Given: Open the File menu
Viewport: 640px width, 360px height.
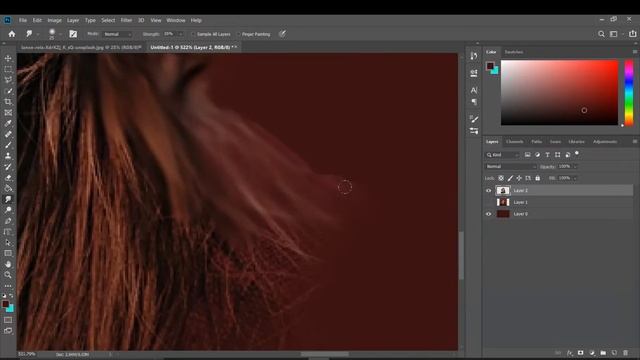Looking at the screenshot, I should 23,20.
